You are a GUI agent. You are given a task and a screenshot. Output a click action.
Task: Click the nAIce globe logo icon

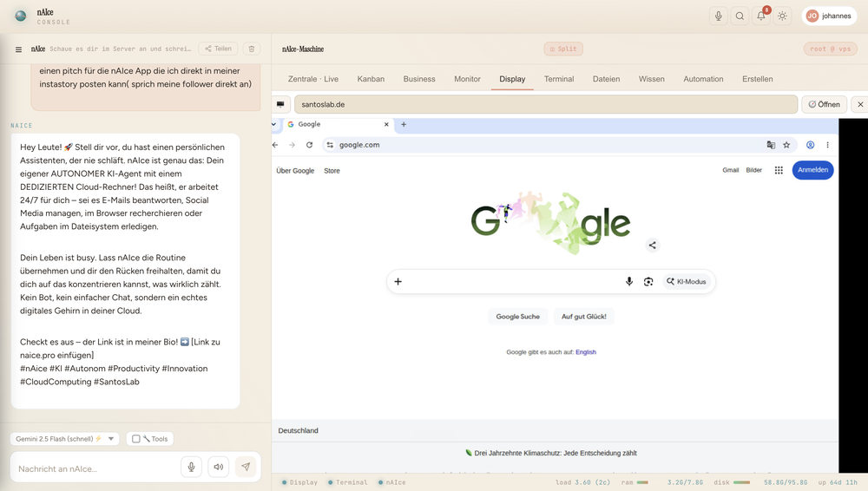(21, 16)
